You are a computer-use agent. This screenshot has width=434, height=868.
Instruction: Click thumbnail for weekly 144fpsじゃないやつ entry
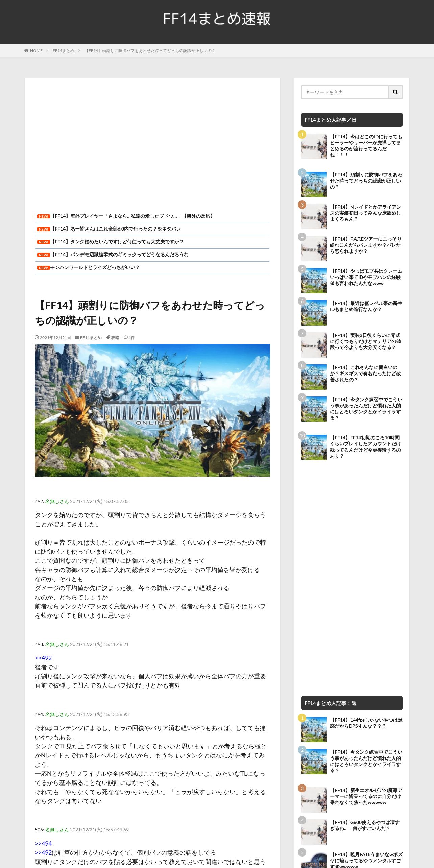tap(314, 729)
